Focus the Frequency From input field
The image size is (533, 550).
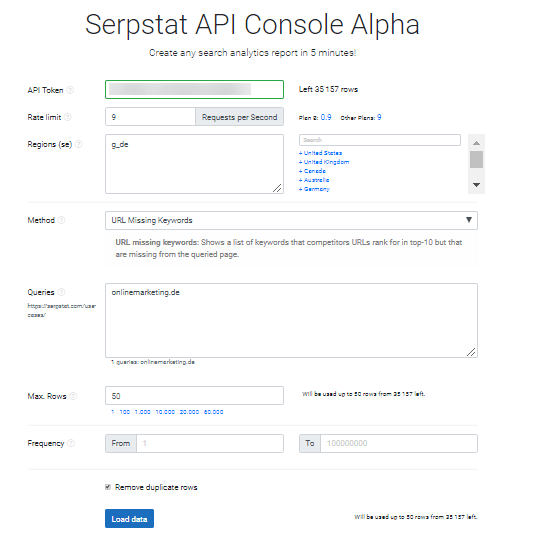click(210, 443)
